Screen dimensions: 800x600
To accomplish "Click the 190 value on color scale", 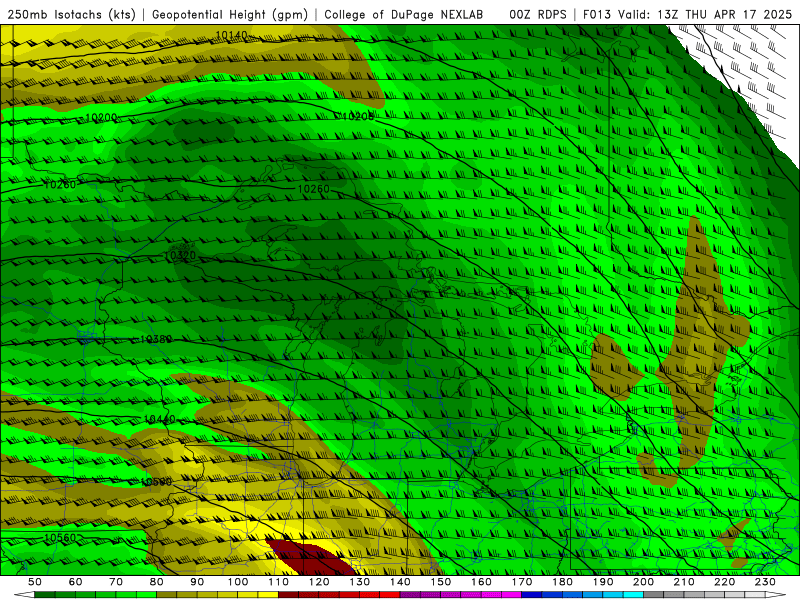I will click(603, 582).
